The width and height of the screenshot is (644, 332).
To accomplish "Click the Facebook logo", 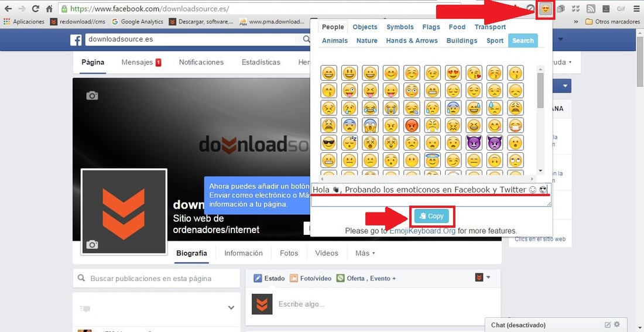I will coord(76,40).
